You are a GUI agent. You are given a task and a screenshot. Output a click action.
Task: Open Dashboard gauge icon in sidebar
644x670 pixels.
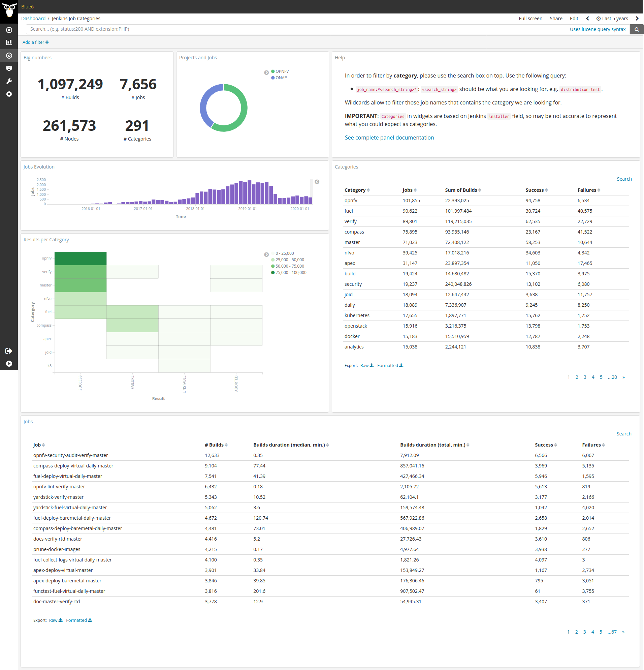coord(9,55)
